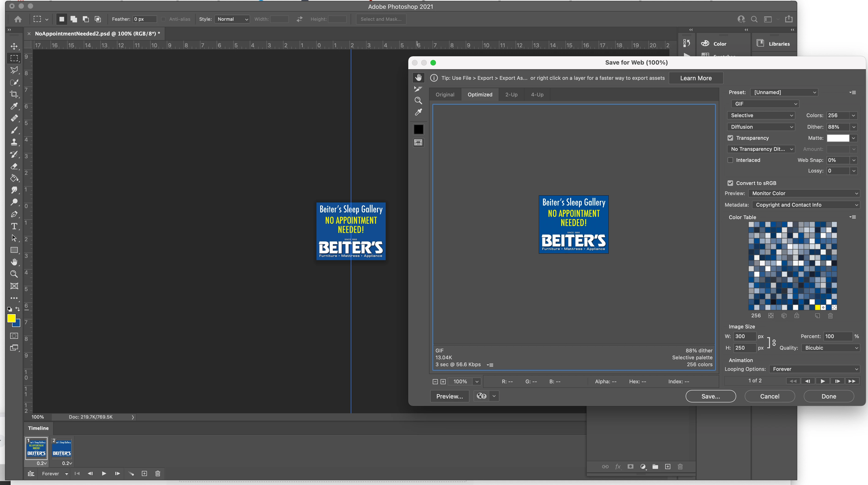Image resolution: width=868 pixels, height=485 pixels.
Task: Open the GIF file format dropdown
Action: tap(765, 104)
